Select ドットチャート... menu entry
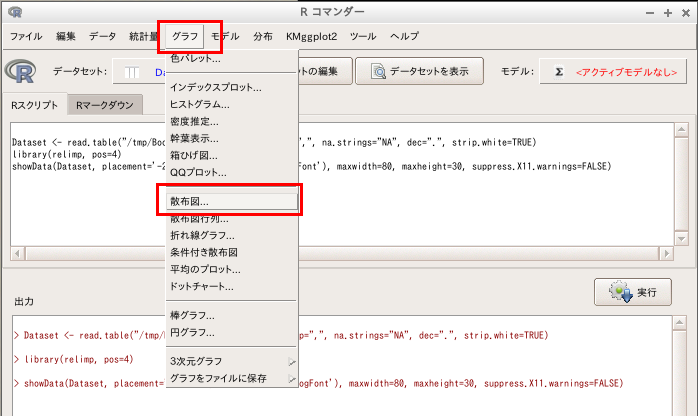The height and width of the screenshot is (416, 698). (x=231, y=286)
